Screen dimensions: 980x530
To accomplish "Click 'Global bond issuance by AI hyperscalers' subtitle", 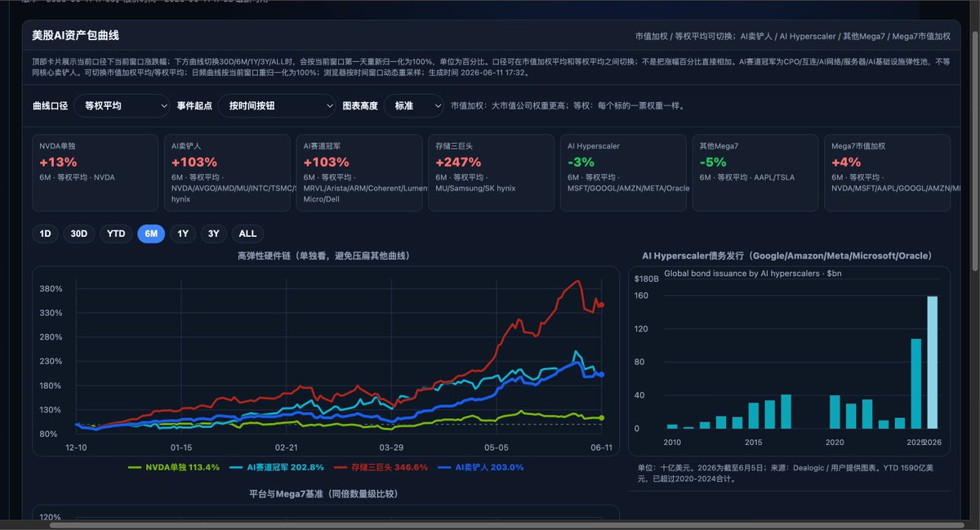I will click(x=753, y=273).
